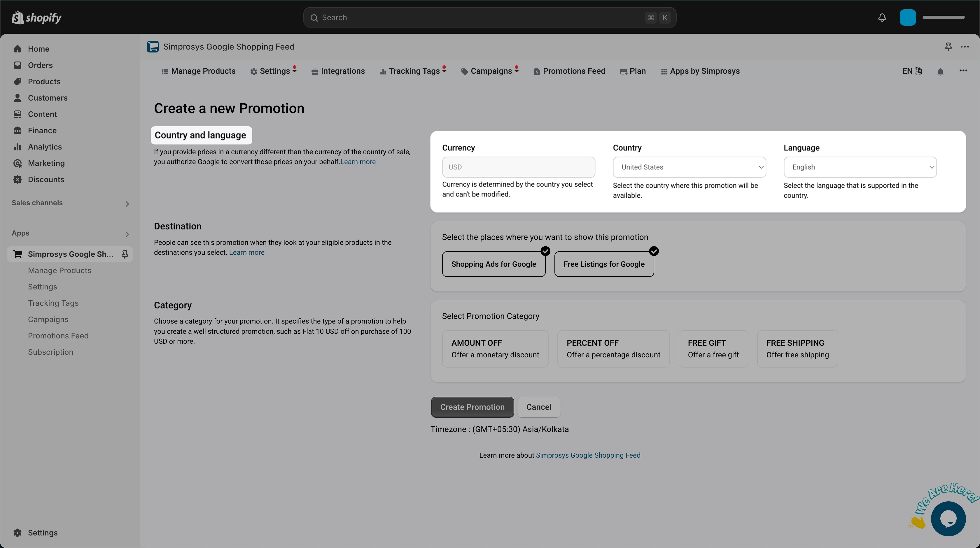Toggle Free Listings for Google destination
Image resolution: width=980 pixels, height=548 pixels.
click(x=604, y=264)
